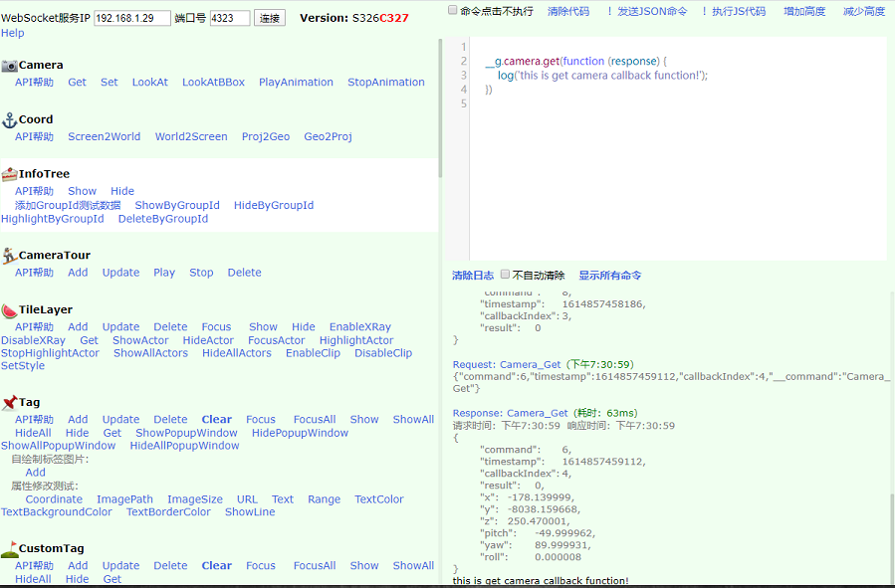Viewport: 895px width, 588px height.
Task: Click the CameraTour section icon
Action: pyautogui.click(x=9, y=256)
